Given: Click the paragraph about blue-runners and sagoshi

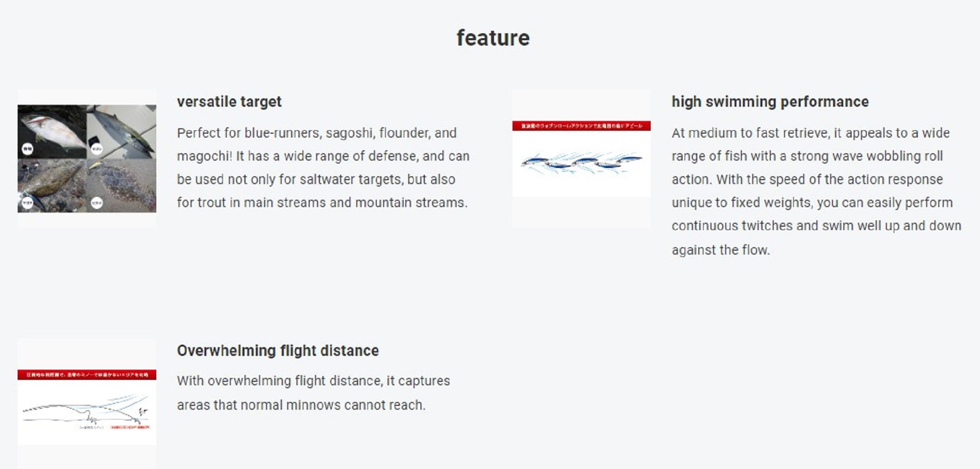Looking at the screenshot, I should click(322, 167).
